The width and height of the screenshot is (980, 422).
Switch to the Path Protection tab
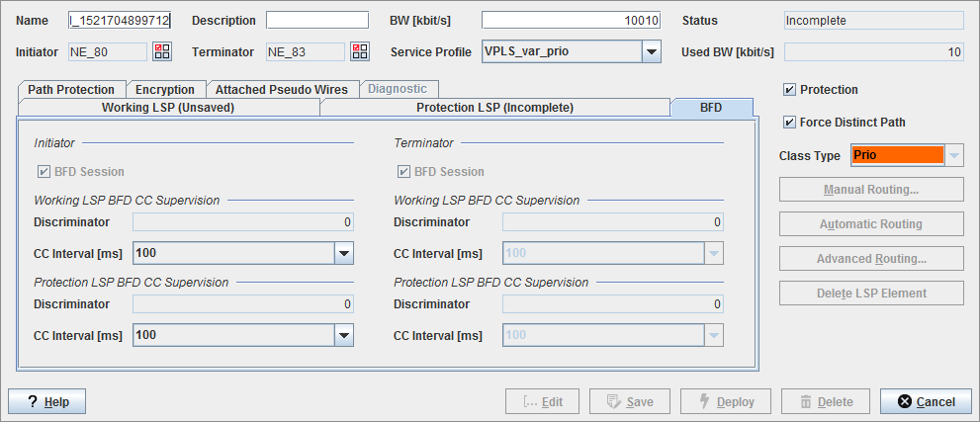pyautogui.click(x=71, y=90)
